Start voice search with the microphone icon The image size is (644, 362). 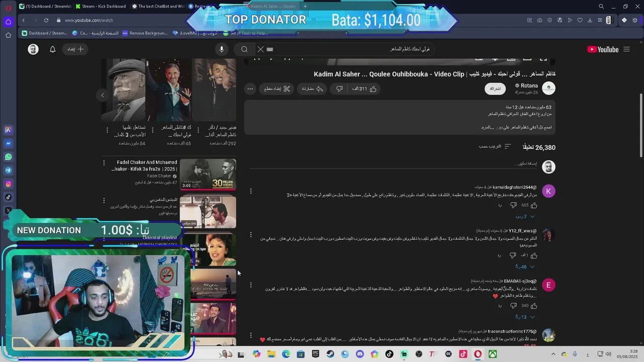221,49
